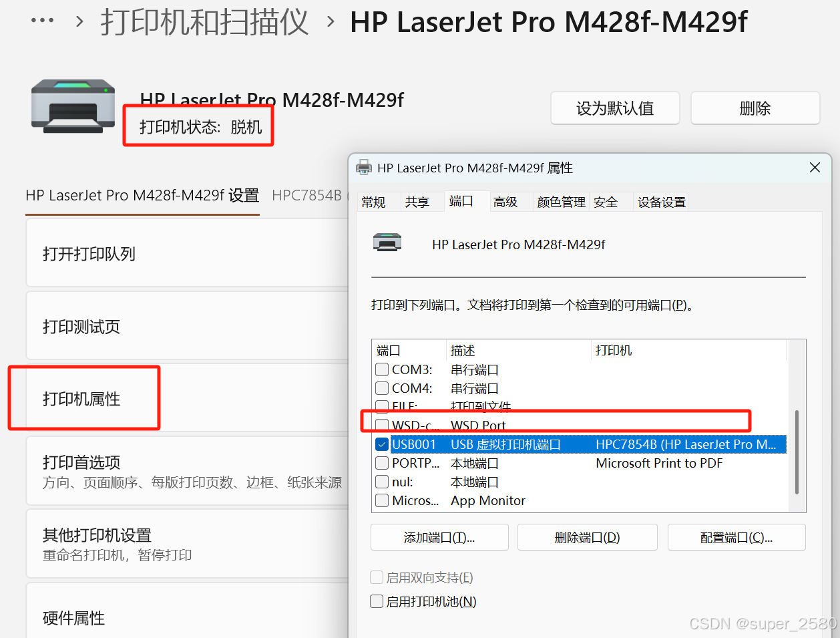Enable 启用打印机池 checkbox
This screenshot has width=840, height=638.
click(x=377, y=601)
